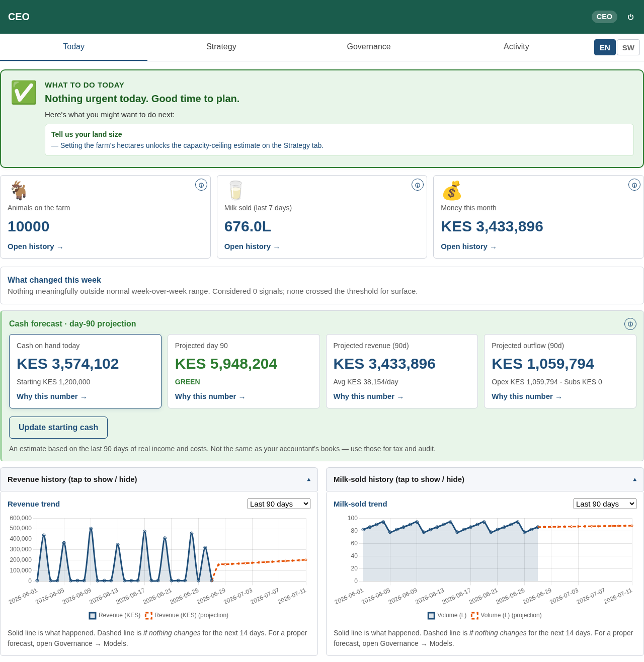The height and width of the screenshot is (662, 644).
Task: Open the Revenue trend range dropdown
Action: pos(279,504)
